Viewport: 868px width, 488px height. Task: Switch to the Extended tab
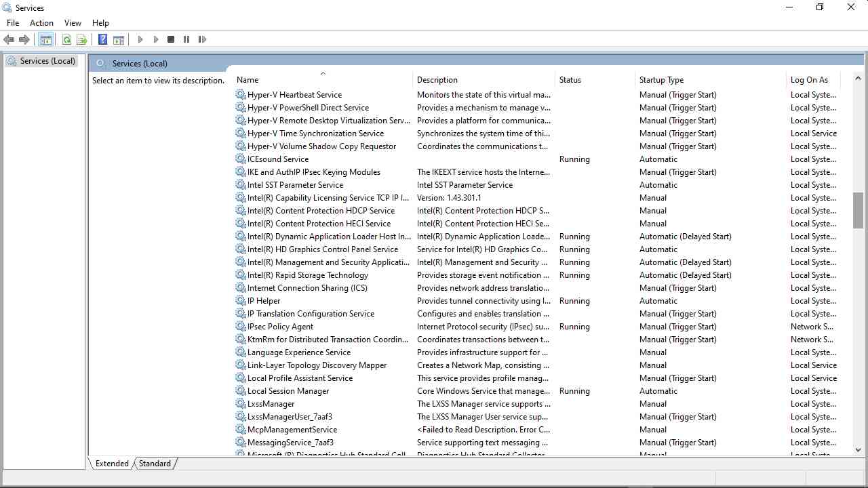click(112, 464)
